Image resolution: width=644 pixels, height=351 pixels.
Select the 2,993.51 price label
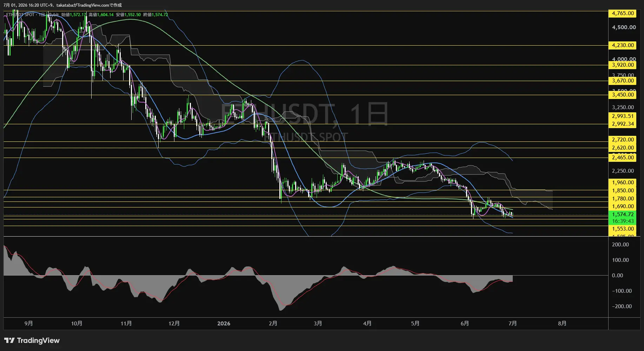tap(622, 116)
